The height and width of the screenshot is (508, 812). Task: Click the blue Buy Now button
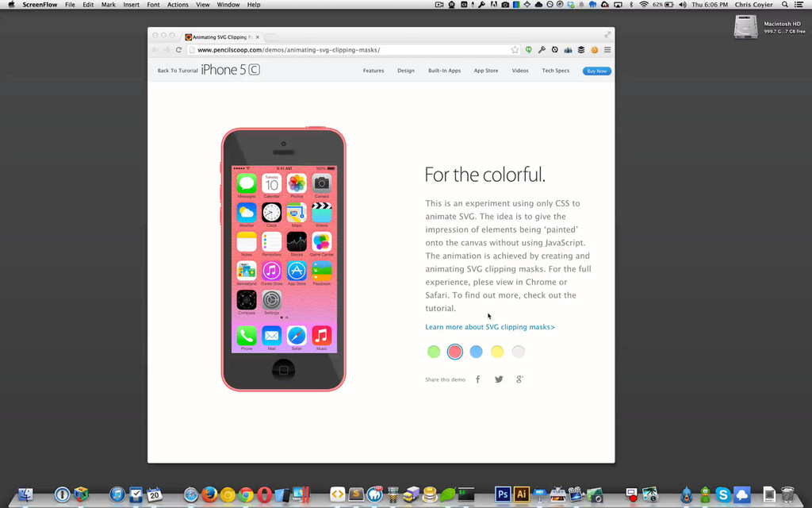click(x=597, y=71)
